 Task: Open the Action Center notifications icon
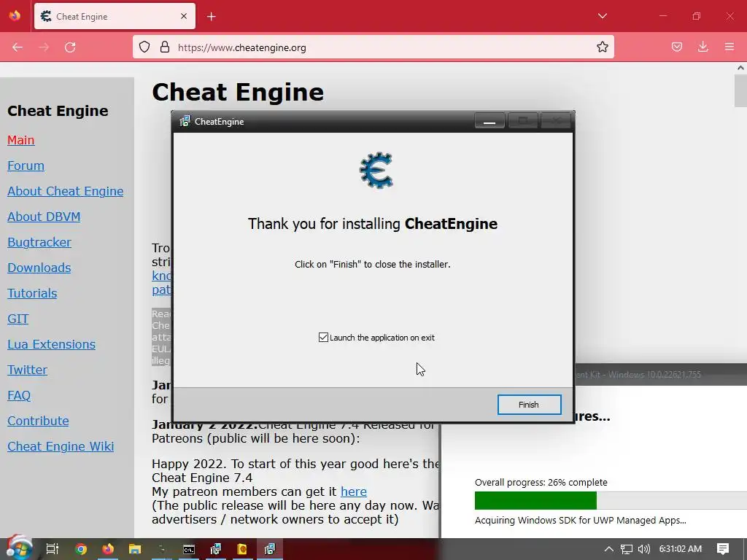pos(723,549)
